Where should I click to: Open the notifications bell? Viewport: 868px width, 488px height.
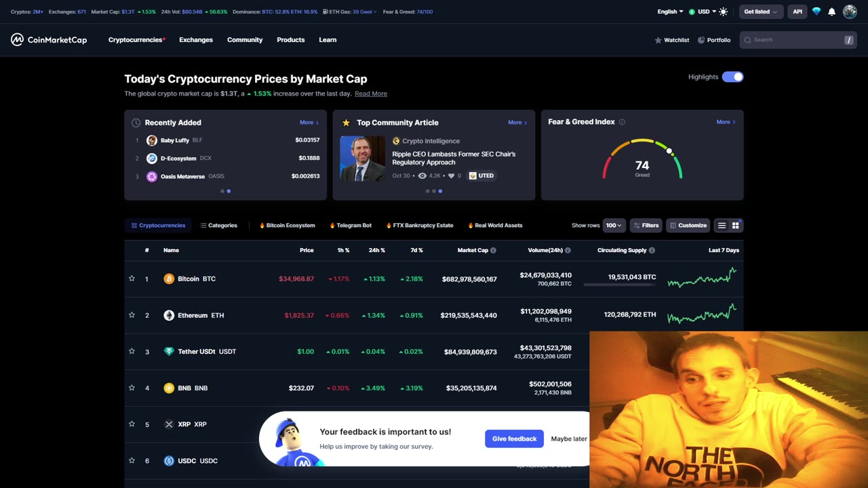coord(831,12)
